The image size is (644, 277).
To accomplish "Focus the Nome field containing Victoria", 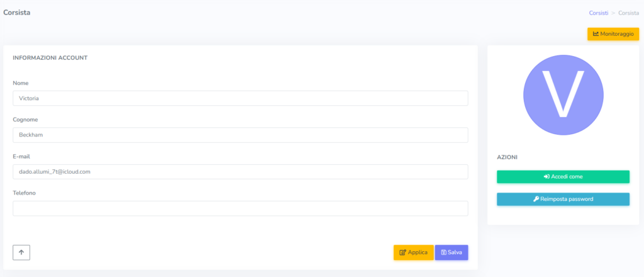I will pos(240,98).
